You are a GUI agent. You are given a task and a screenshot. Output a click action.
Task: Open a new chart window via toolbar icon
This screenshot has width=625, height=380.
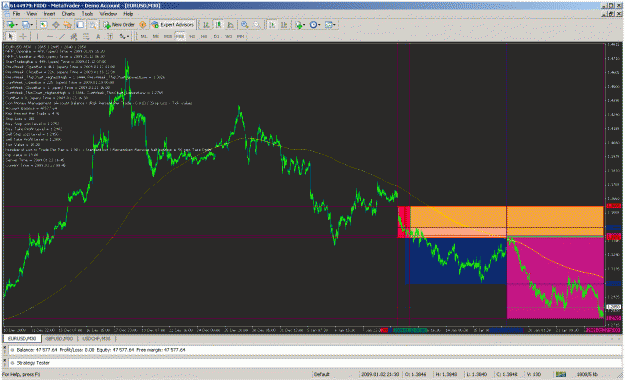tap(10, 25)
